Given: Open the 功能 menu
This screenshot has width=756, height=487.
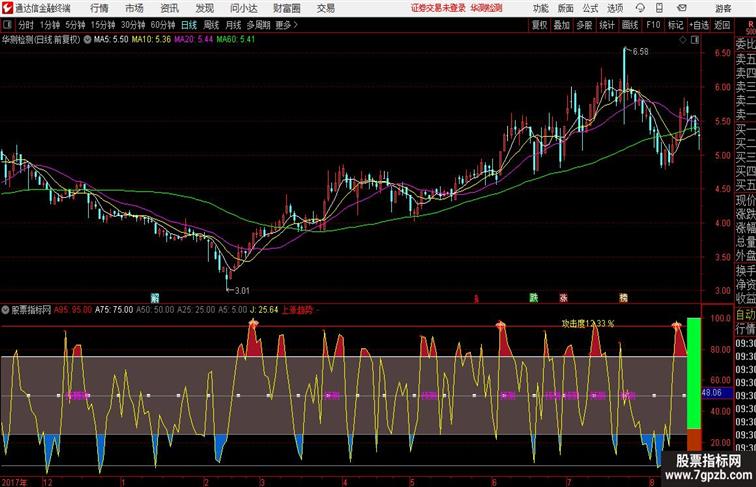Looking at the screenshot, I should coord(541,8).
